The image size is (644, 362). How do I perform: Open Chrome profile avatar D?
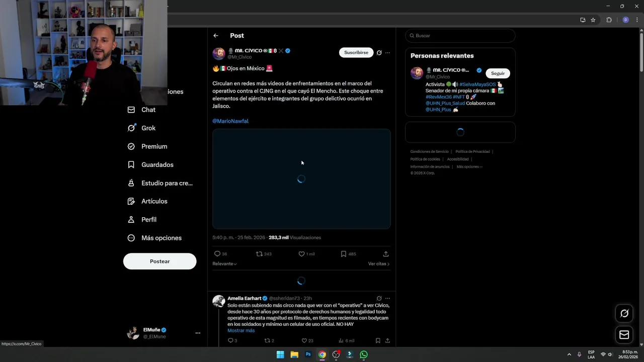(x=625, y=20)
